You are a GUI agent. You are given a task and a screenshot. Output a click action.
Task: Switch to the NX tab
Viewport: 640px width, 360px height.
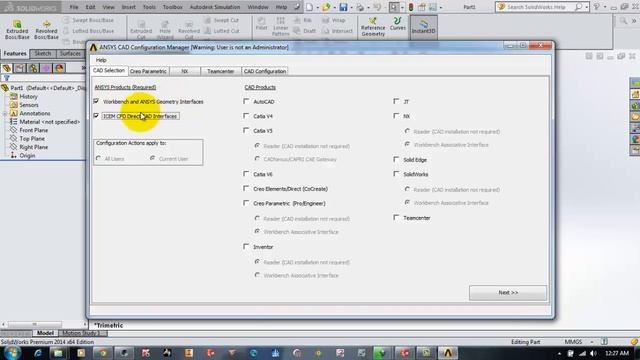[185, 71]
